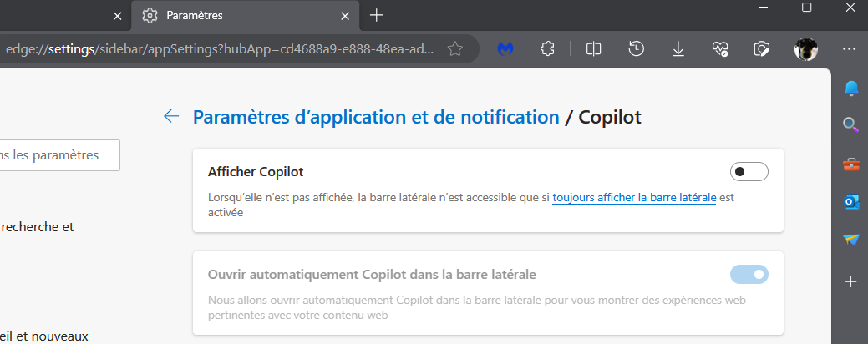The image size is (868, 344).
Task: Open a new tab with plus button
Action: 377,15
